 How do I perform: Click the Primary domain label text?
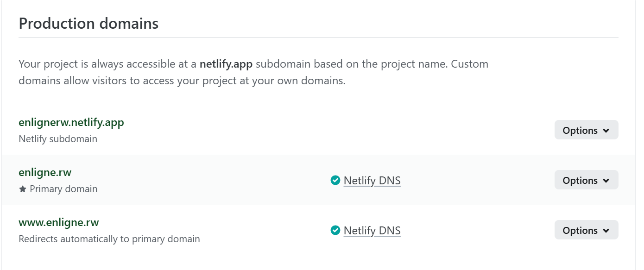click(x=63, y=189)
